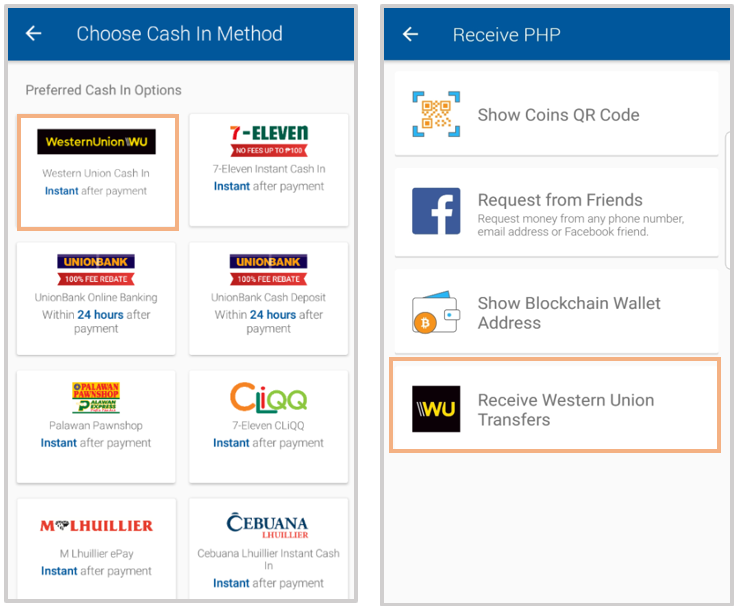This screenshot has height=606, width=738.
Task: Open Show Blockchain Wallet Address
Action: [x=556, y=312]
